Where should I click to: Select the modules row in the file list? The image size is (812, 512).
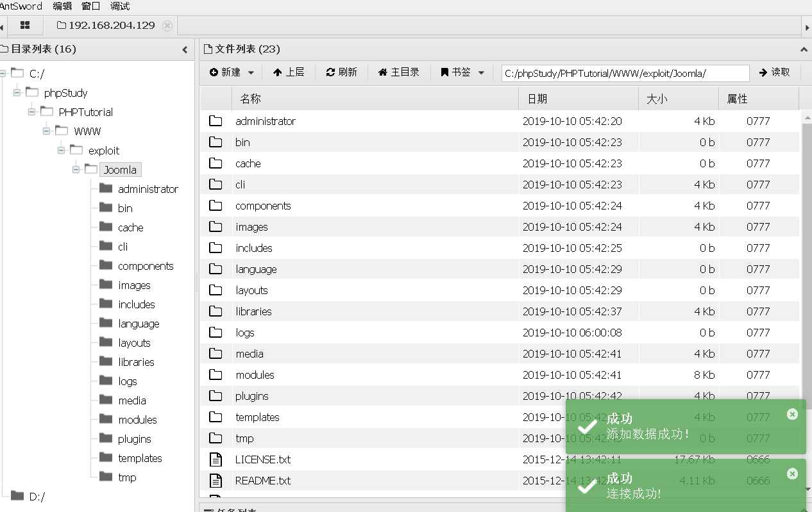(x=500, y=375)
